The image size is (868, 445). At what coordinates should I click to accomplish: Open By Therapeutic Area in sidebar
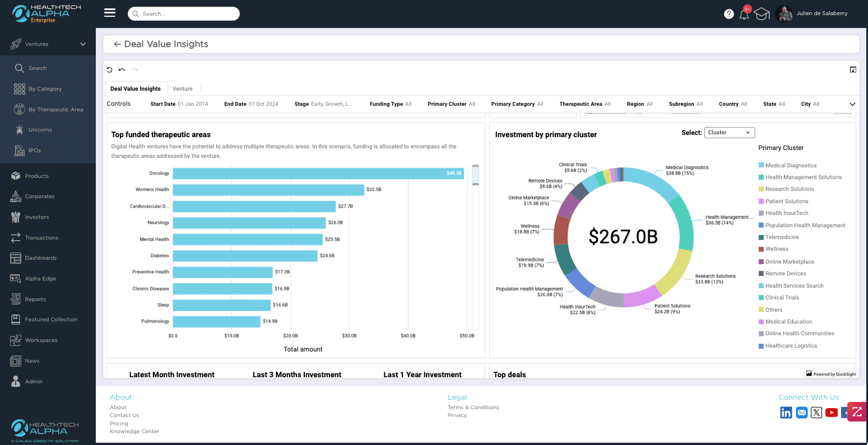click(48, 110)
